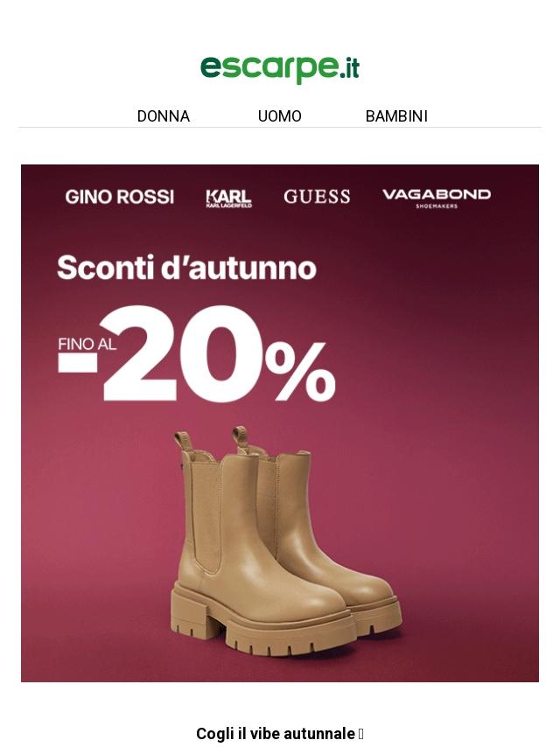Screen dimensions: 560x747
Task: Click the Gino Rossi brand logo
Action: point(120,197)
